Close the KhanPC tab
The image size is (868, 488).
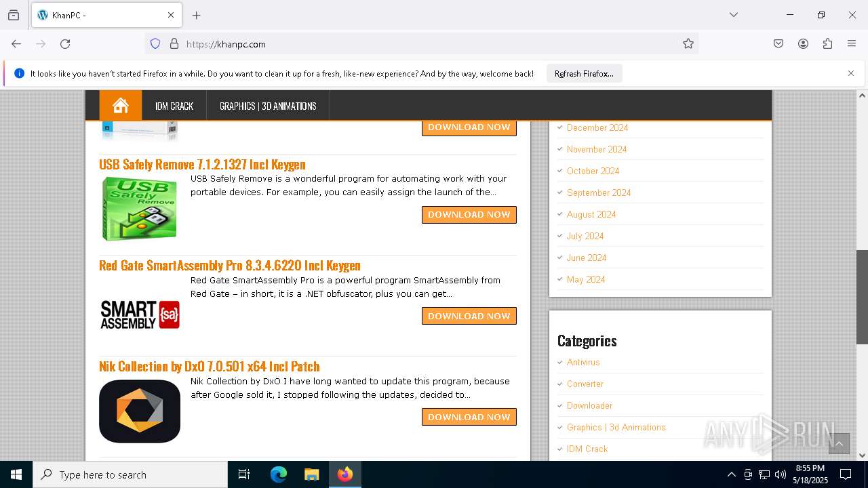(171, 15)
